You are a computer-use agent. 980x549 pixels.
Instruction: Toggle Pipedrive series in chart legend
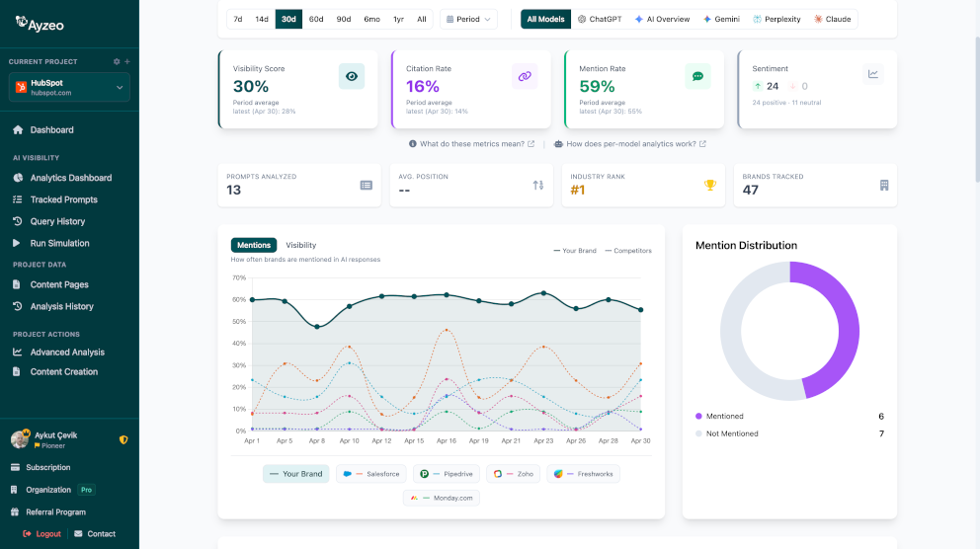click(x=447, y=474)
